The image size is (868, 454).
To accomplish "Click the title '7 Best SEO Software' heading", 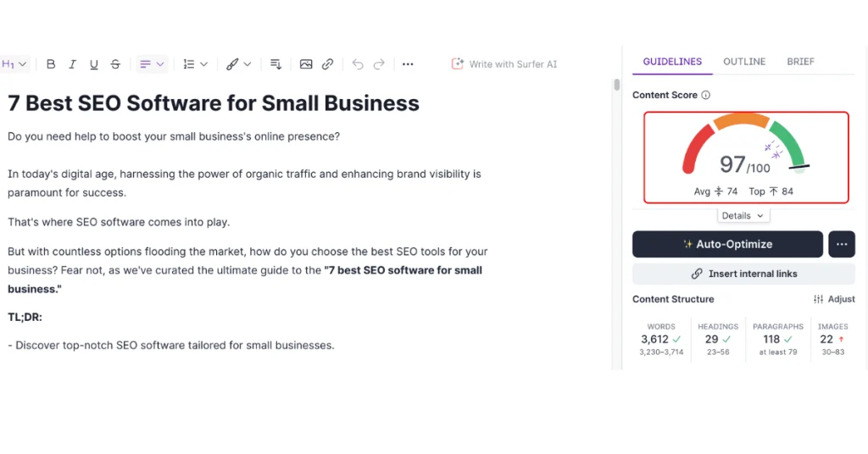I will 214,103.
